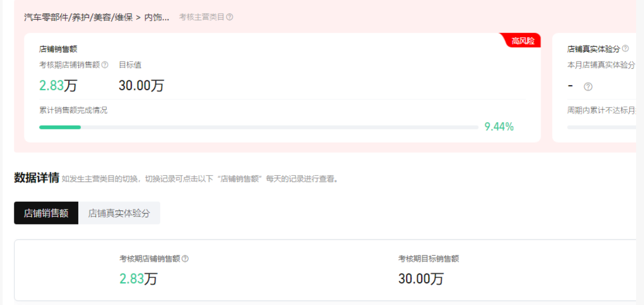
Task: Open help icon in 数据详情 考核期店铺销售额
Action: click(x=185, y=259)
